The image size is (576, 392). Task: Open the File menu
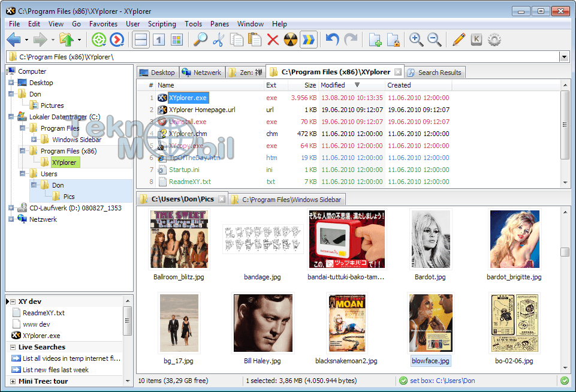click(14, 24)
